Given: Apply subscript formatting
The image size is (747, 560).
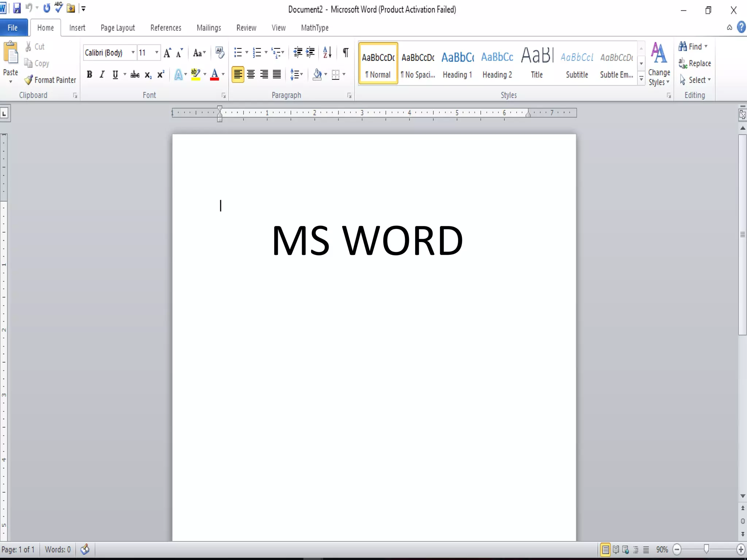Looking at the screenshot, I should 148,75.
